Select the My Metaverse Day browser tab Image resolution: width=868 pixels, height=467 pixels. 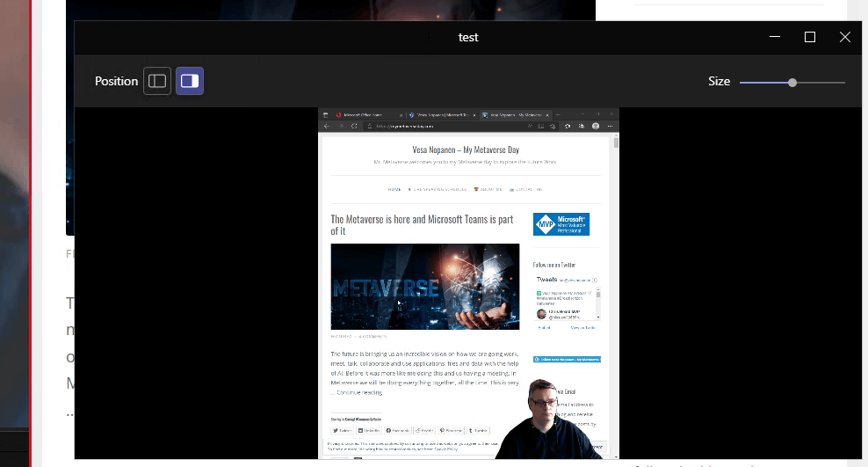[x=514, y=114]
